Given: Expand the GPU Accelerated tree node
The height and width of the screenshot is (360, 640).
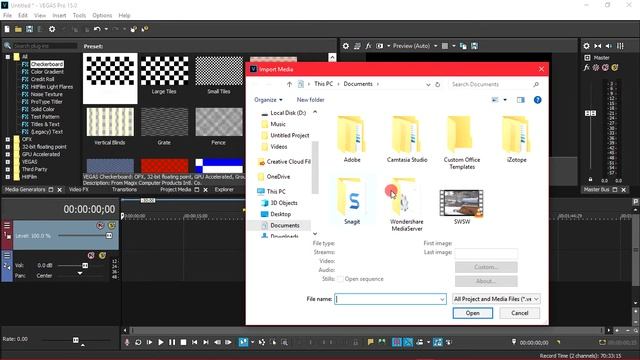Looking at the screenshot, I should 8,154.
